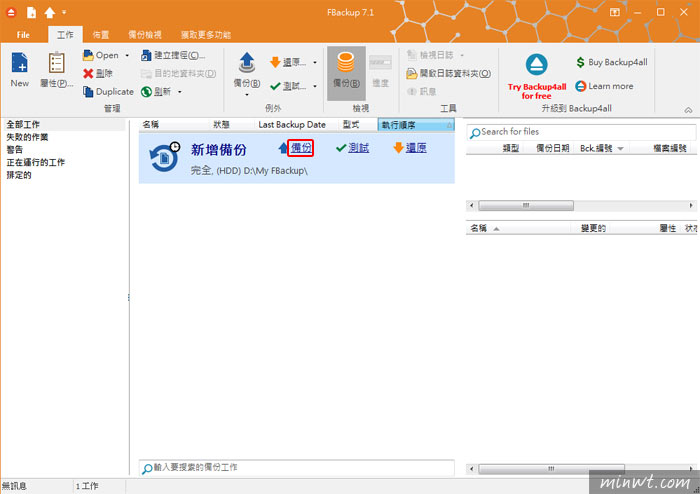Switch to the 獲取更多功能 tab
Viewport: 700px width, 494px height.
pos(206,34)
